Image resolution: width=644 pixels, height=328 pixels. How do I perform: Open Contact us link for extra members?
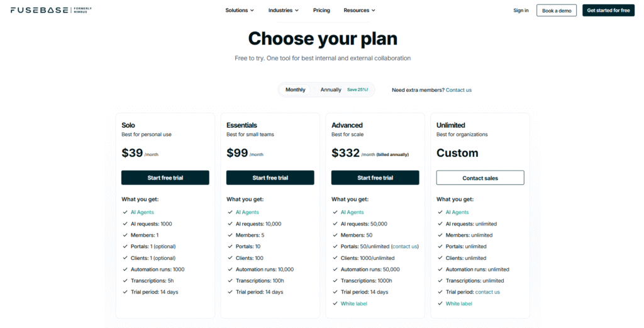coord(458,90)
